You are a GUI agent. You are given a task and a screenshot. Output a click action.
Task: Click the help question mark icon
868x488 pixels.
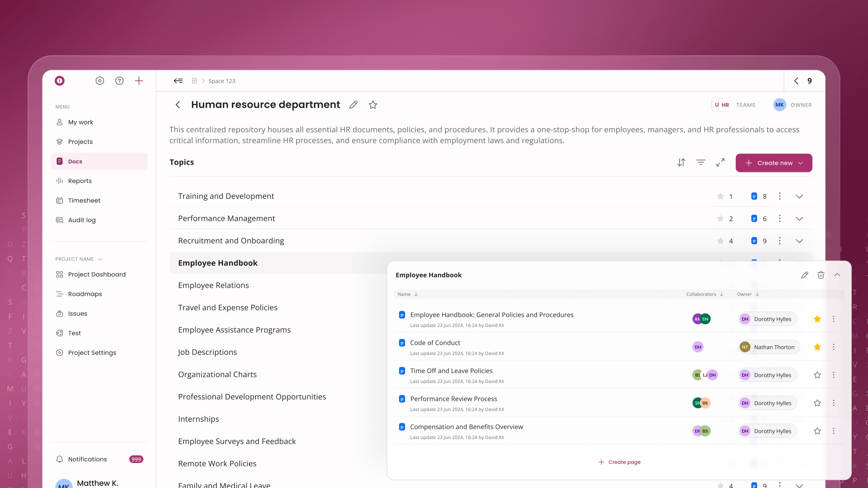pos(119,81)
